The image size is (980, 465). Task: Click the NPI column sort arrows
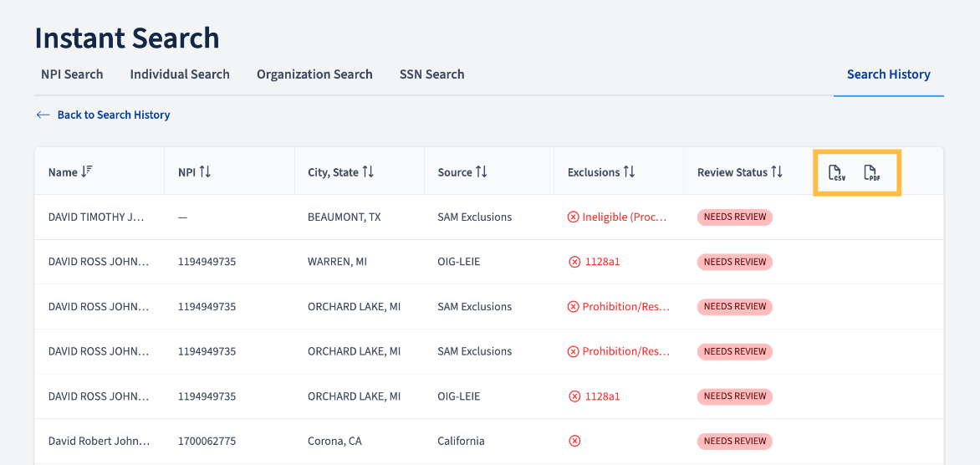(x=205, y=172)
